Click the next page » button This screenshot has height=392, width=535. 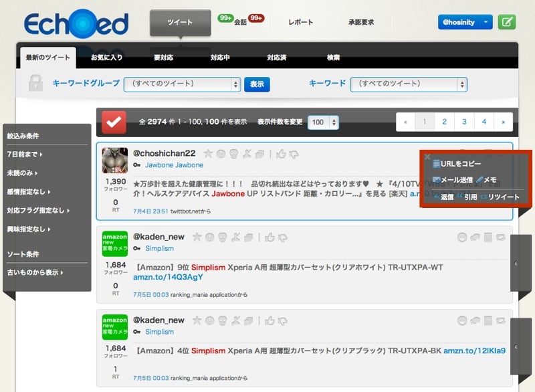[504, 122]
